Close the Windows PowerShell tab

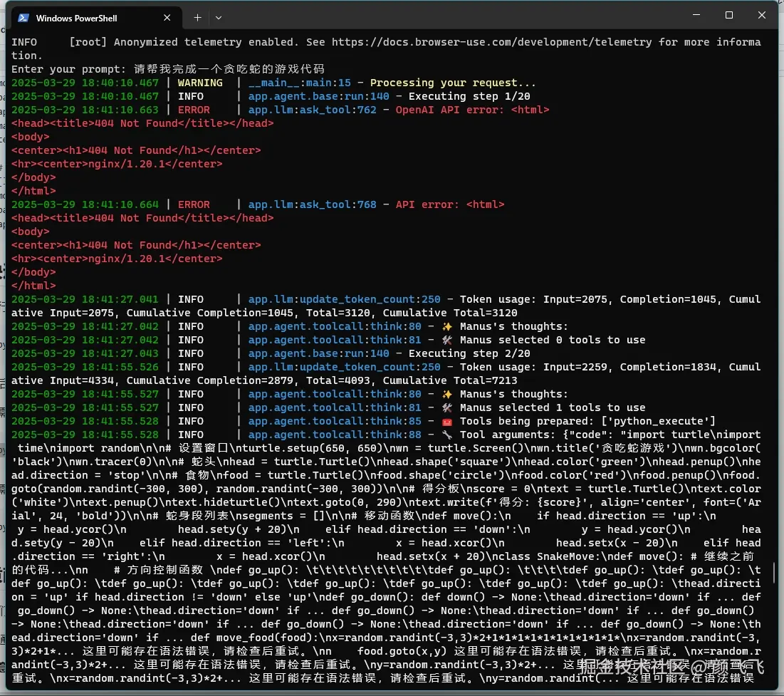pyautogui.click(x=167, y=18)
